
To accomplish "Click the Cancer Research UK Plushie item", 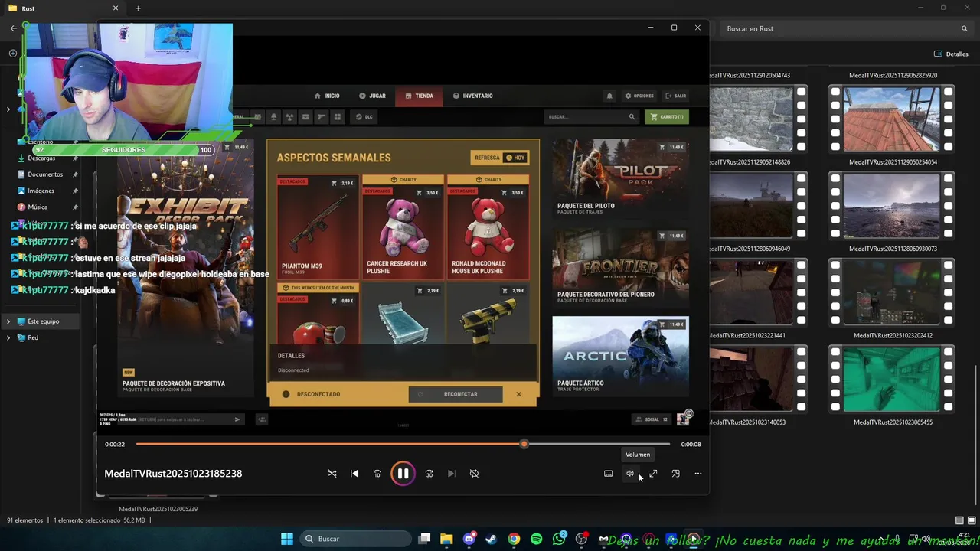I will [x=403, y=227].
